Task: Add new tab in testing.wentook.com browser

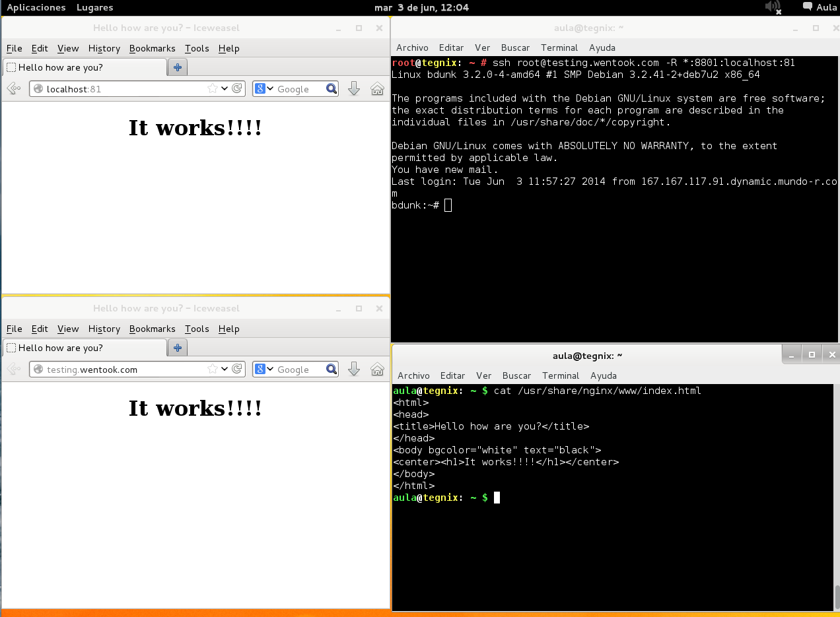Action: tap(178, 348)
